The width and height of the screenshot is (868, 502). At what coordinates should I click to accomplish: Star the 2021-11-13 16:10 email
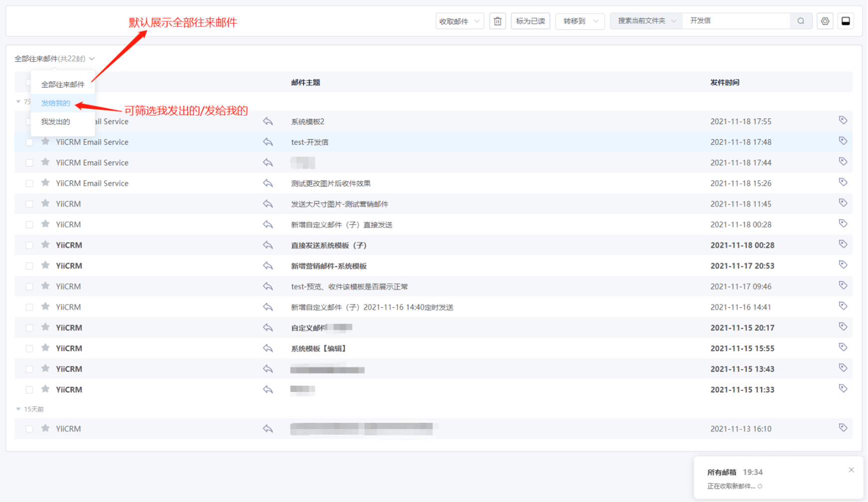click(45, 428)
